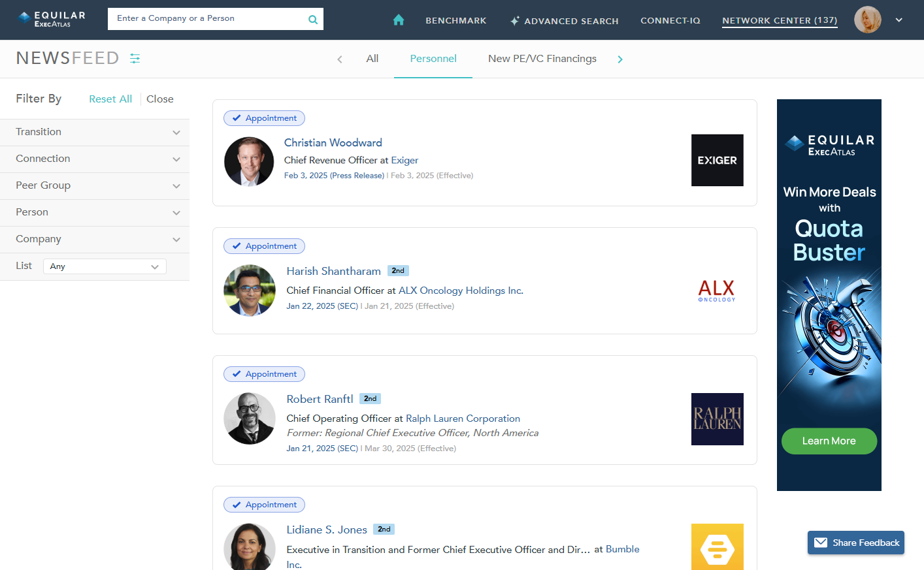Open the Bumble company link
This screenshot has width=924, height=570.
(623, 549)
